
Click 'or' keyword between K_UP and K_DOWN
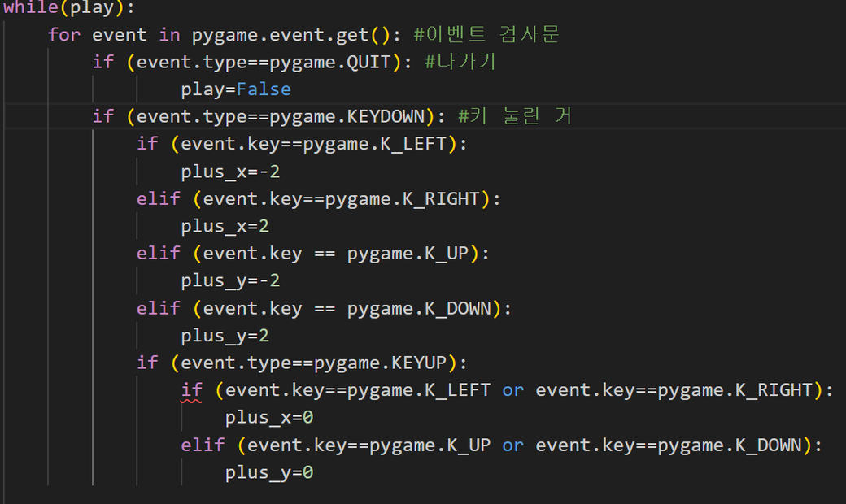(512, 445)
